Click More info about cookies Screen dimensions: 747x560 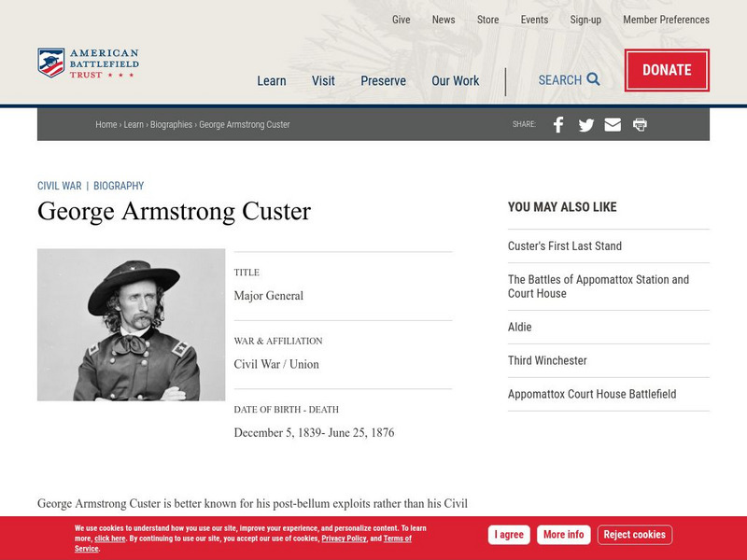click(562, 534)
